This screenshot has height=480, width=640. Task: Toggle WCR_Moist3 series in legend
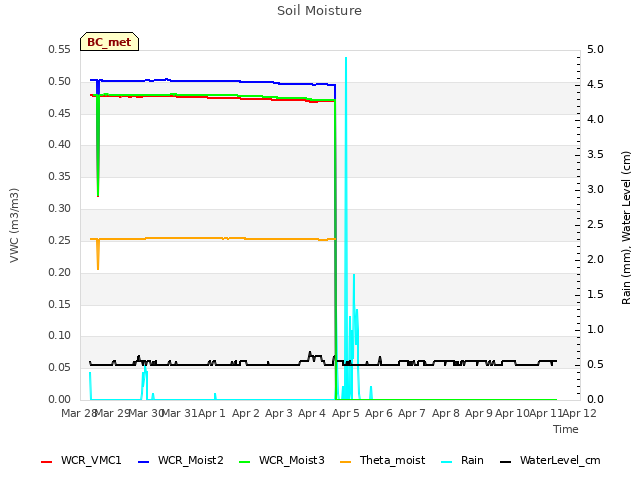pos(282,460)
